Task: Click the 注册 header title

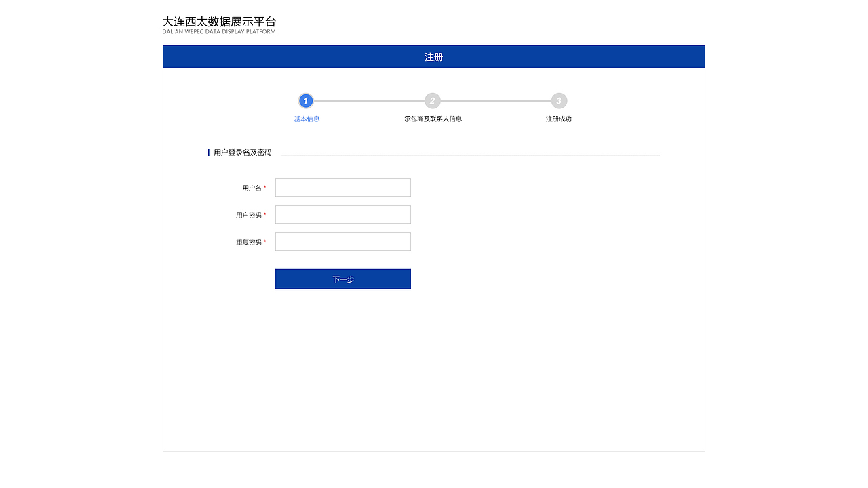Action: [x=434, y=57]
